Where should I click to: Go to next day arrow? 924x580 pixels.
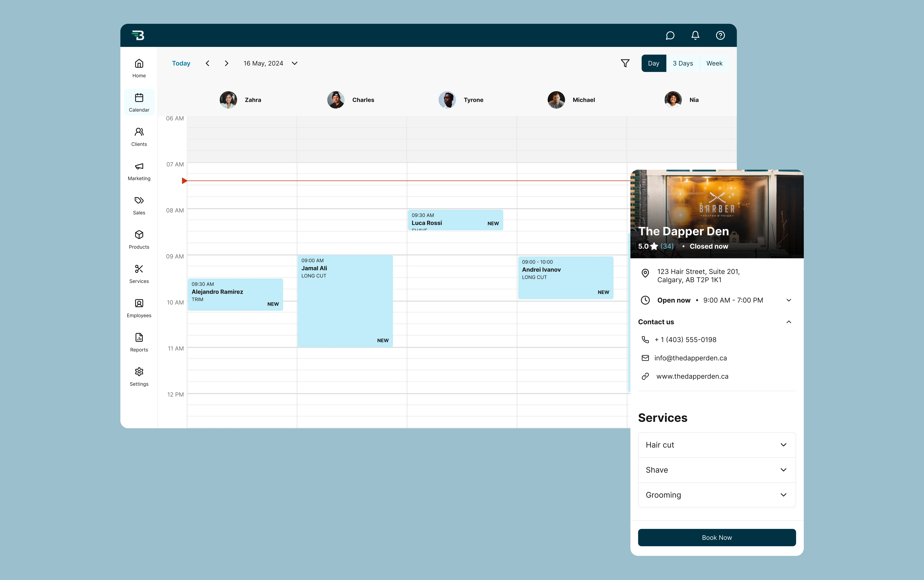[226, 63]
